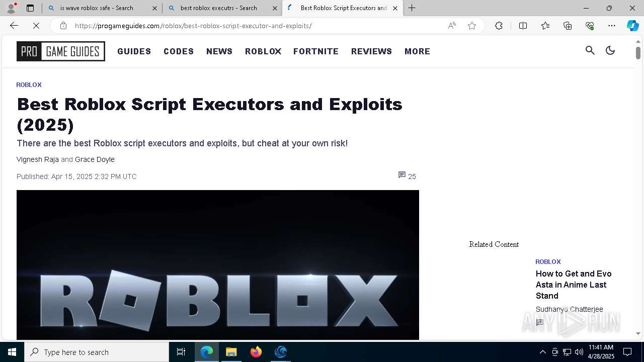
Task: Show hidden tray icons
Action: click(542, 352)
